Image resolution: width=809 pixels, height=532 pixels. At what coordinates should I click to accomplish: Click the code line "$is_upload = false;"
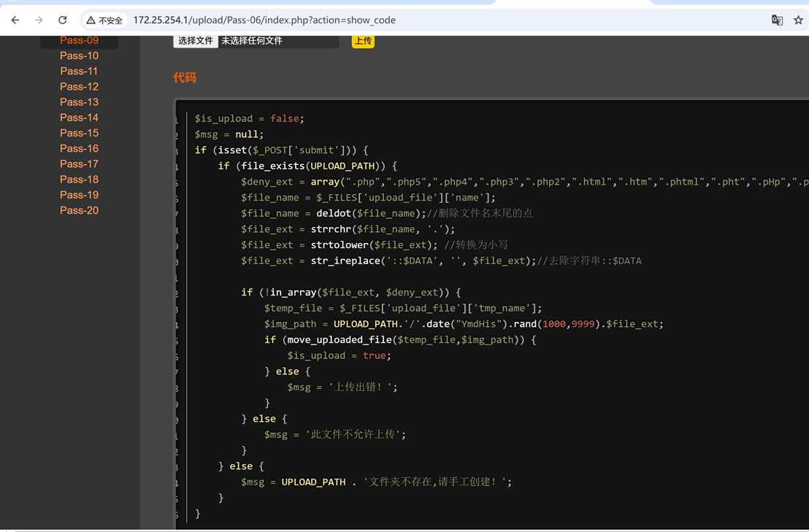click(249, 118)
